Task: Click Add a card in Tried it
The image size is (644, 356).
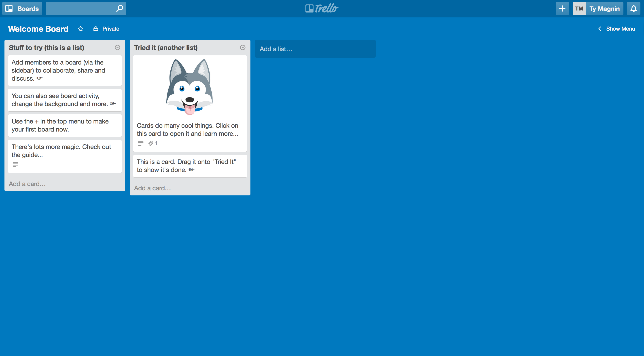Action: pyautogui.click(x=153, y=188)
